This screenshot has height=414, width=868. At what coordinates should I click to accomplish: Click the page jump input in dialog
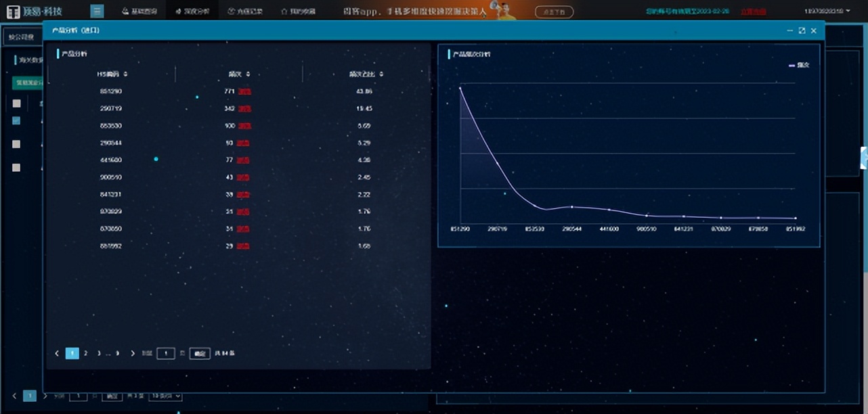tap(166, 353)
